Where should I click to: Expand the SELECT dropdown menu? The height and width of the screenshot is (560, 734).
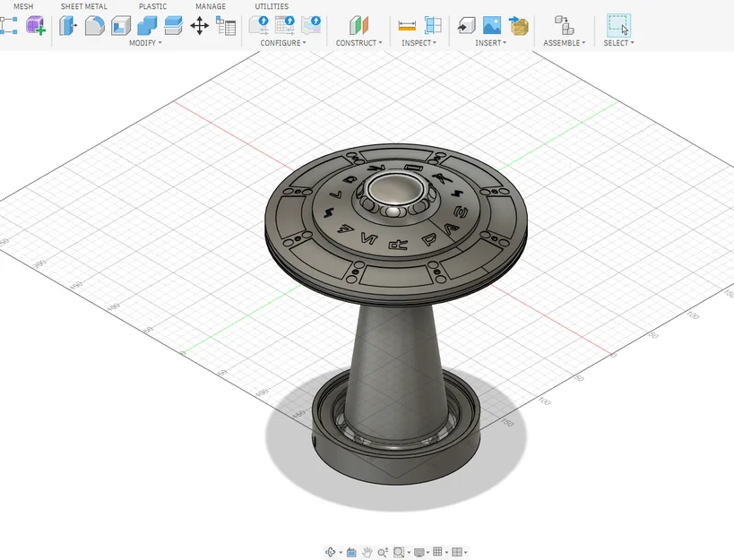click(x=618, y=43)
